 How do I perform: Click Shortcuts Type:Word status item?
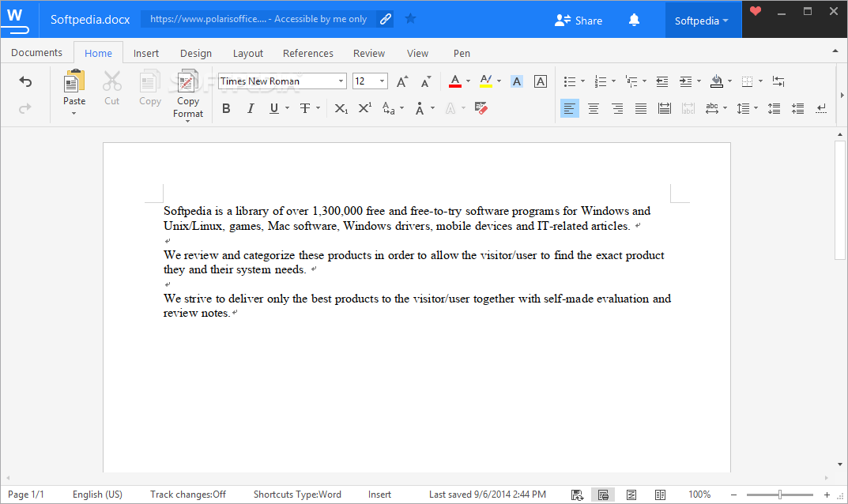[x=297, y=495]
